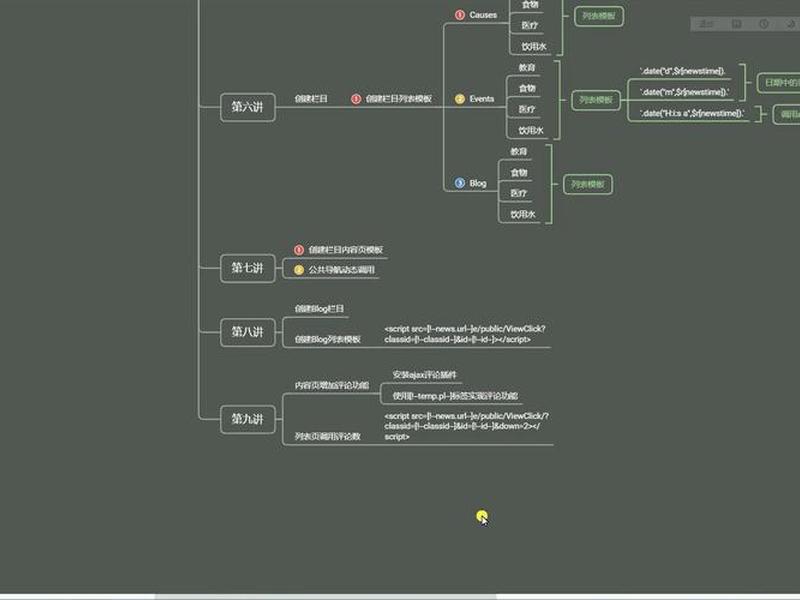Select the 第七讲 topic node
Screen dimensions: 800x600
point(248,268)
